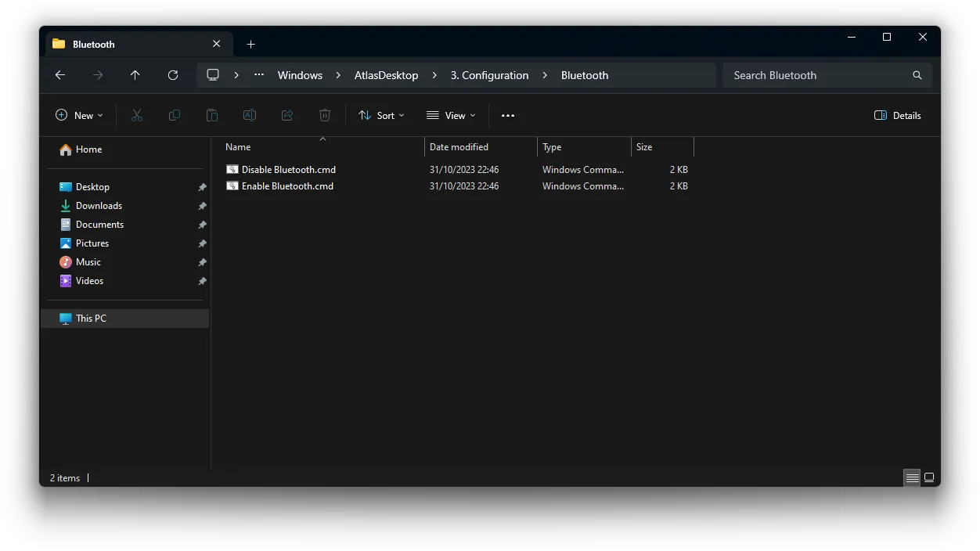980x551 pixels.
Task: Refresh the Bluetooth folder view
Action: pos(173,75)
